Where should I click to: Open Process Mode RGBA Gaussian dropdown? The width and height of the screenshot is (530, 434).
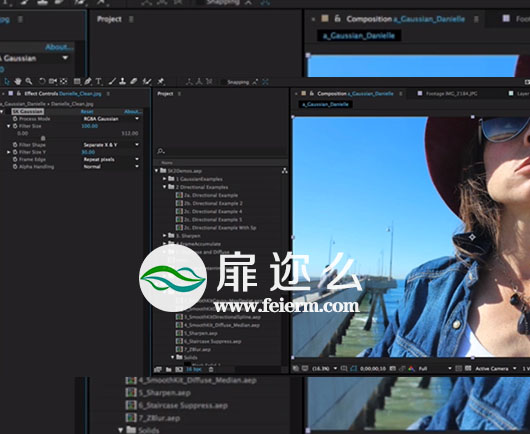click(x=111, y=119)
